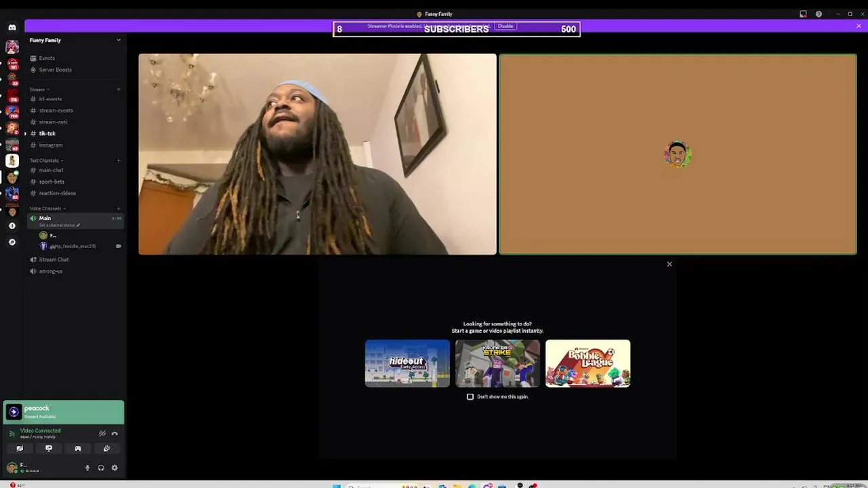868x488 pixels.
Task: Click the connection signal icon
Action: 12,433
